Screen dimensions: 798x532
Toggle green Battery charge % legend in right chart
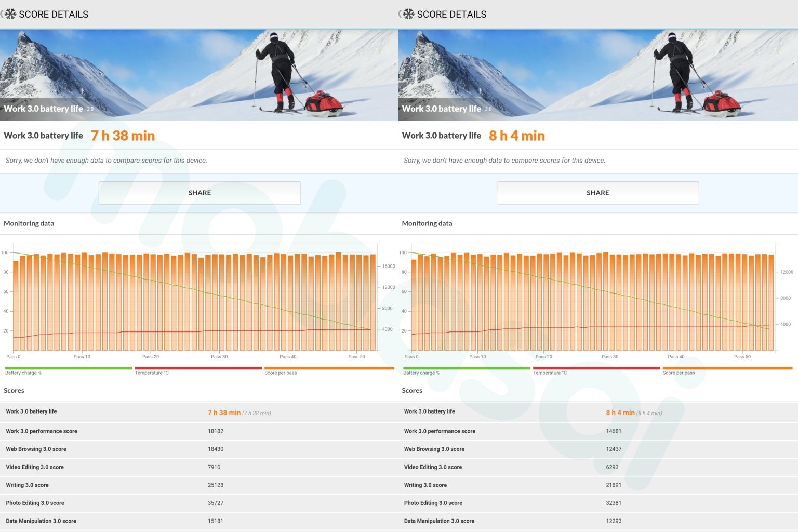(466, 370)
